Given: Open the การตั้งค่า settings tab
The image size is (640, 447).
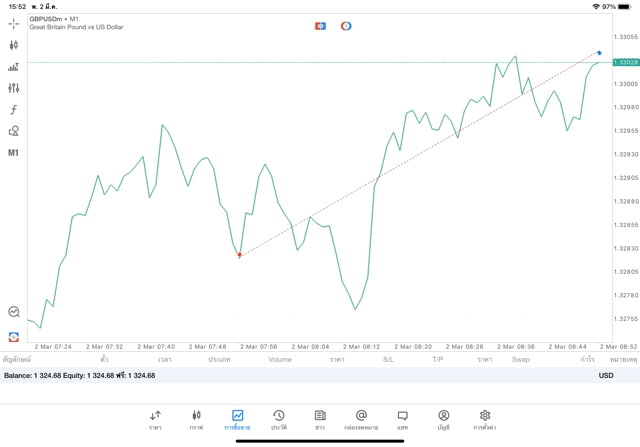Looking at the screenshot, I should click(485, 419).
